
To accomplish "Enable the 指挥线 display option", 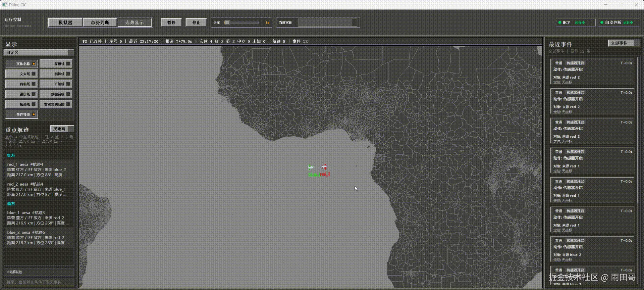I will click(x=56, y=74).
